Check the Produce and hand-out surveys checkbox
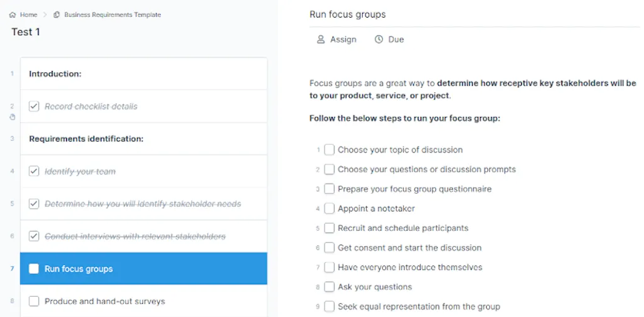This screenshot has height=317, width=644. [x=34, y=301]
